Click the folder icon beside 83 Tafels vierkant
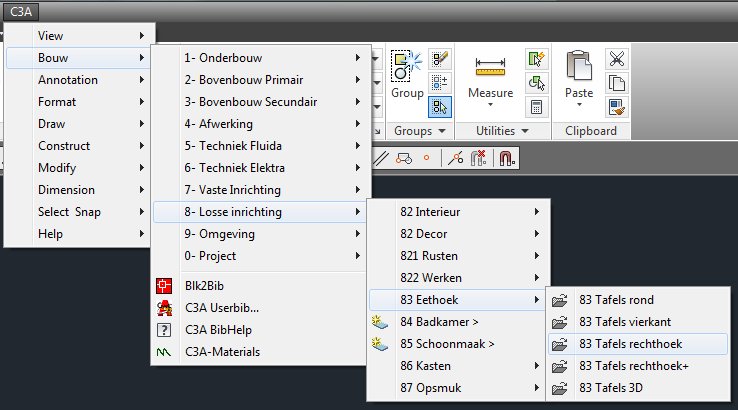Screen dimensions: 738x410 [x=560, y=322]
